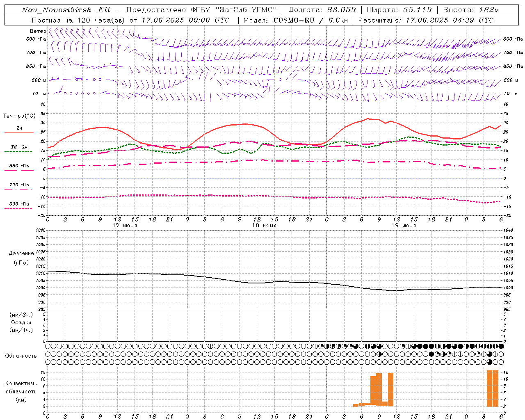Click the 17 июня date label

click(125, 226)
